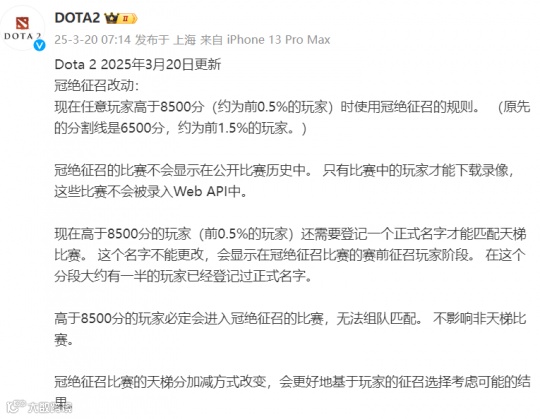
Task: Click the blue verified badge on avatar
Action: [39, 45]
